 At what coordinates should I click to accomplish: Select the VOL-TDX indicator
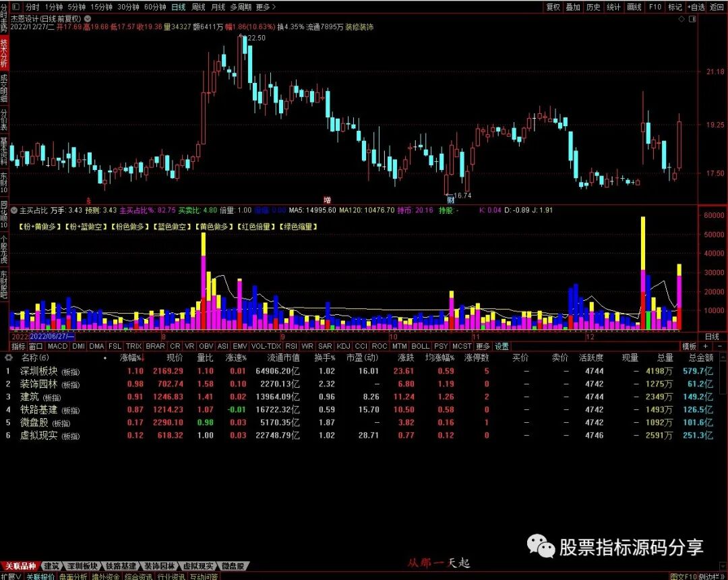click(x=266, y=347)
